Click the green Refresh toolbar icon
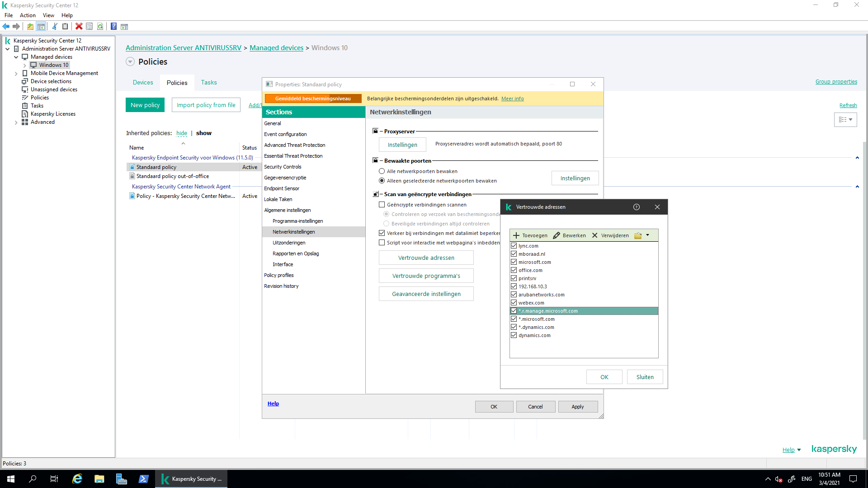This screenshot has height=488, width=868. click(x=100, y=27)
